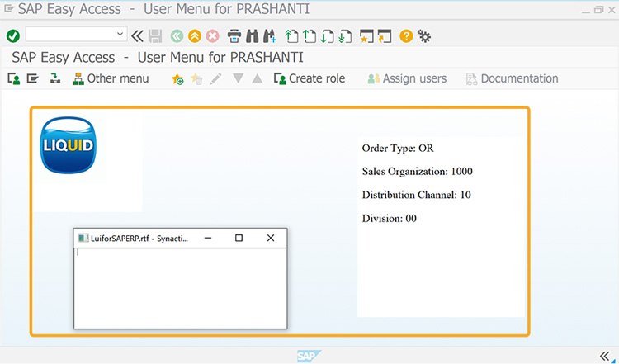Click Move Favorites Down triangle
The image size is (619, 364).
tap(238, 78)
